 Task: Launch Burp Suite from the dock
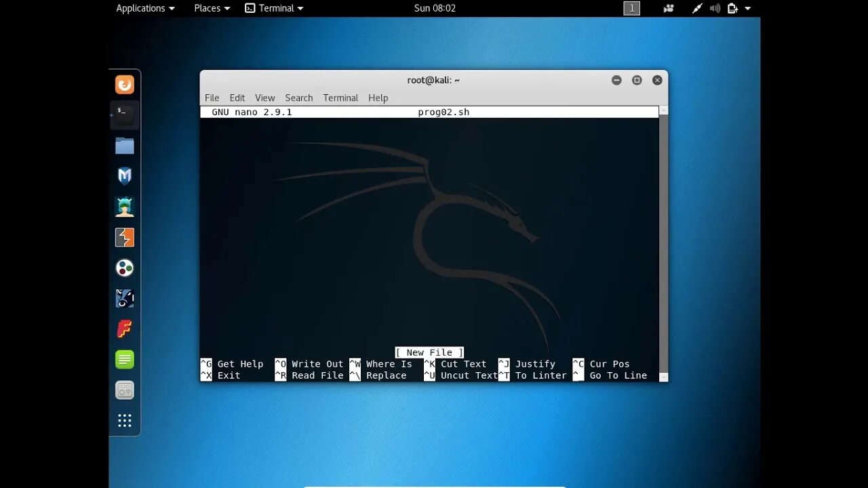(x=125, y=237)
